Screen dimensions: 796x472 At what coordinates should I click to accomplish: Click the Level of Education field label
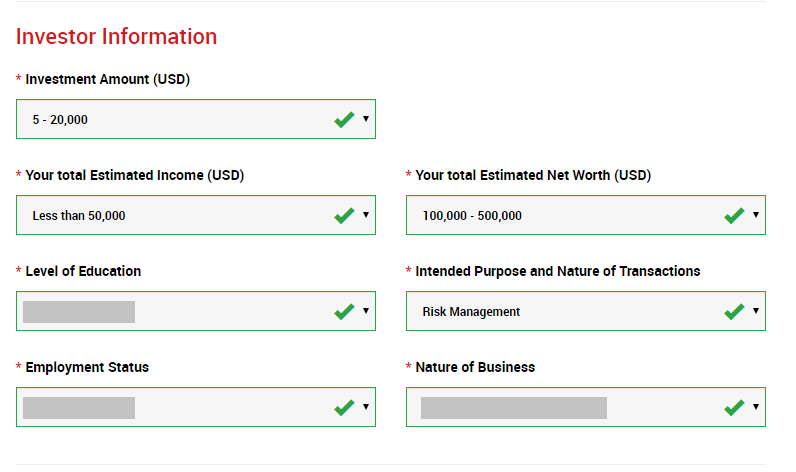point(83,271)
